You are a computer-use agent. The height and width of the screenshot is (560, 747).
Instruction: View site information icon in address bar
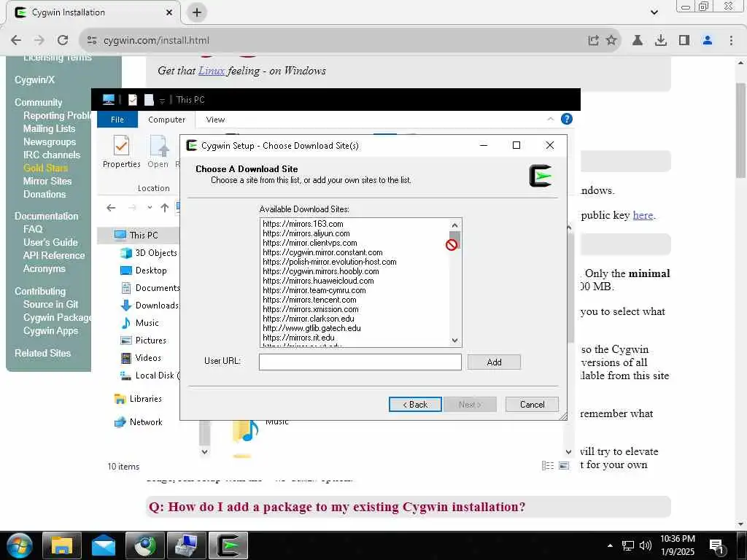coord(92,41)
